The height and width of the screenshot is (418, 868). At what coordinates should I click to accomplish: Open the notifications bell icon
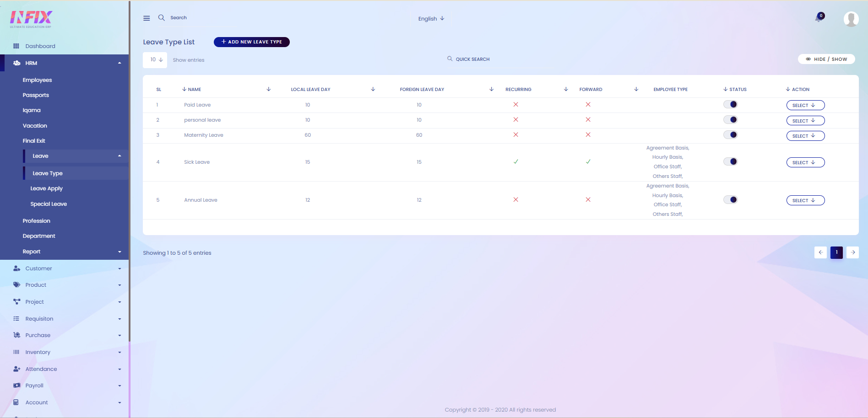[819, 18]
